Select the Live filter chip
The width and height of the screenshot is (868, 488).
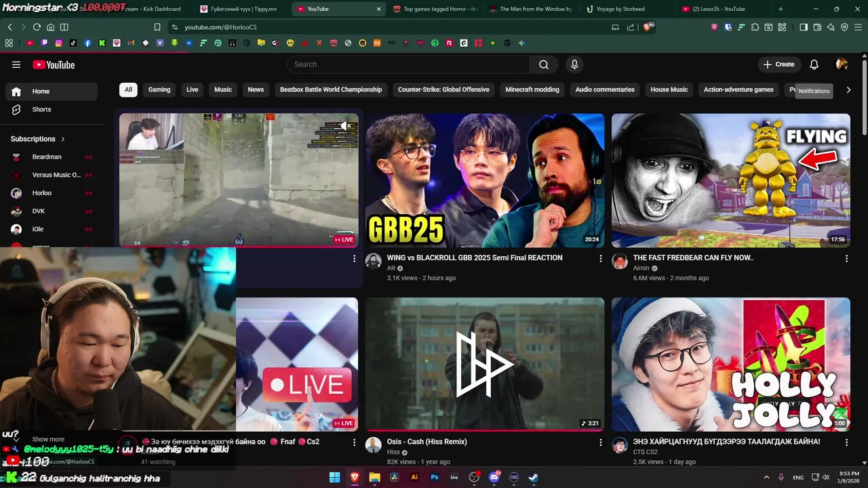pos(193,89)
